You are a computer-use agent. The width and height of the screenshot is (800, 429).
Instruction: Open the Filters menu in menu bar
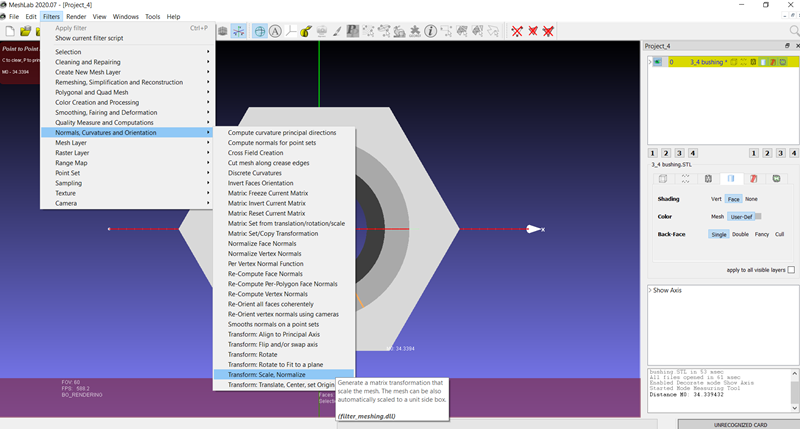pos(51,16)
